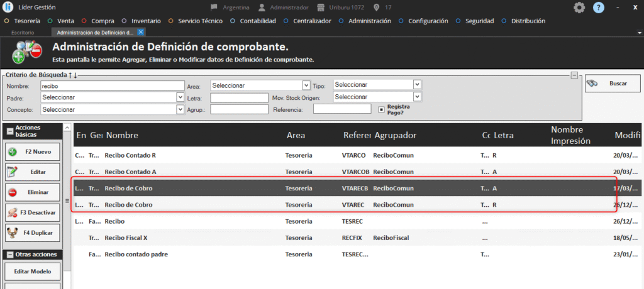644x289 pixels.
Task: Close the Administración de Definición tab
Action: tap(141, 31)
